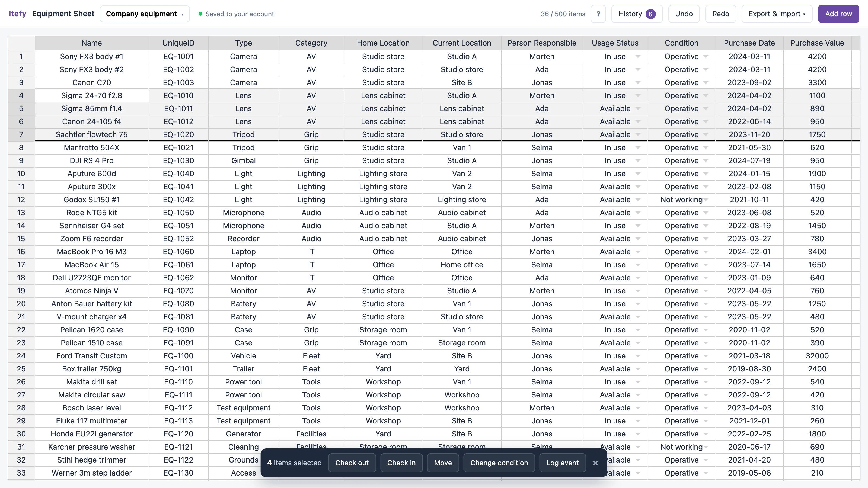Click the 'Generator' type cell
This screenshot has width=868, height=488.
(x=243, y=434)
